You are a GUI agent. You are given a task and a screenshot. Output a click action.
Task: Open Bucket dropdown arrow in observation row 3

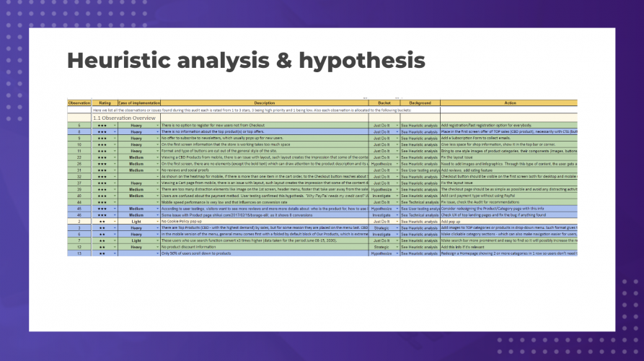pyautogui.click(x=397, y=227)
